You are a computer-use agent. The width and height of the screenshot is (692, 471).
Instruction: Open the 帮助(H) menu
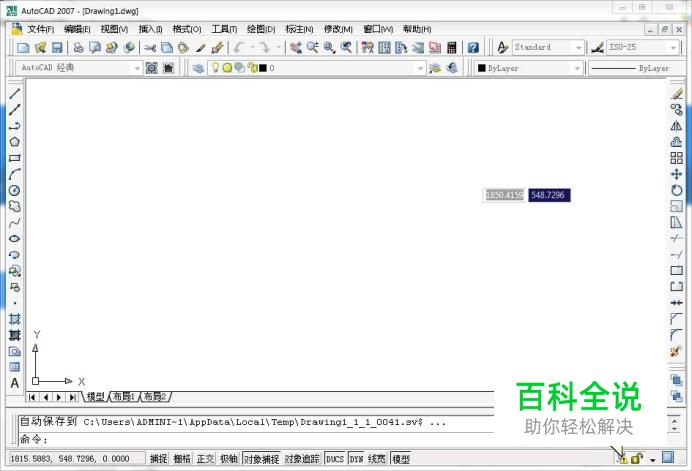coord(417,29)
